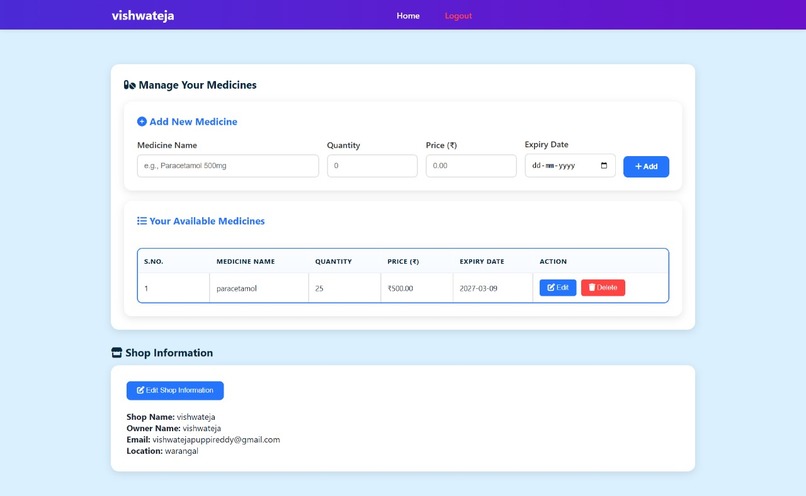Log out using the Logout link

point(459,16)
